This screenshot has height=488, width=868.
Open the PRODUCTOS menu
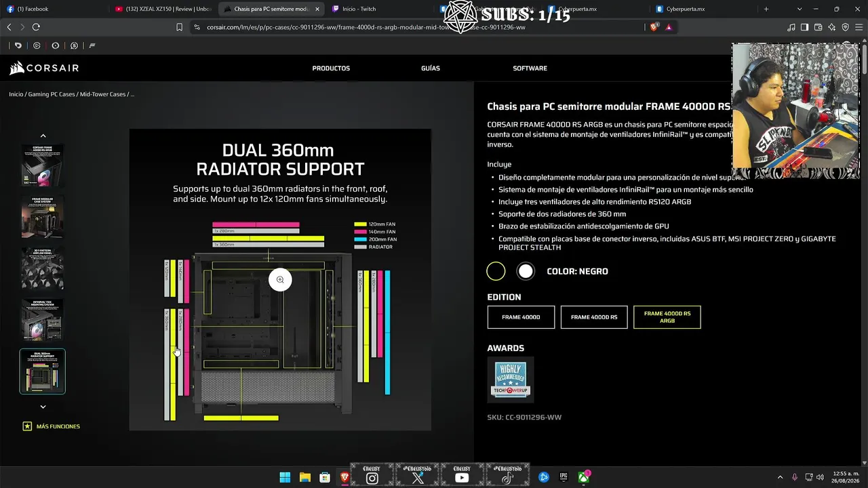(x=331, y=68)
